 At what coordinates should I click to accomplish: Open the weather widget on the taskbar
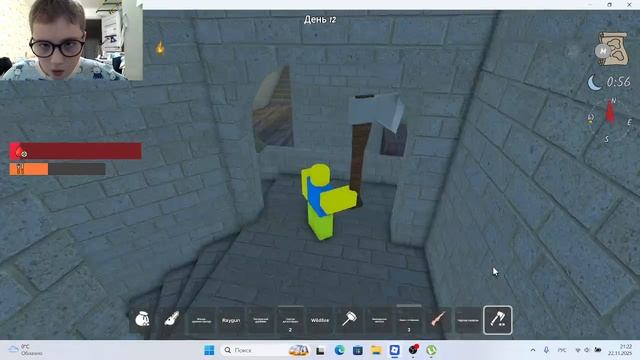point(26,350)
